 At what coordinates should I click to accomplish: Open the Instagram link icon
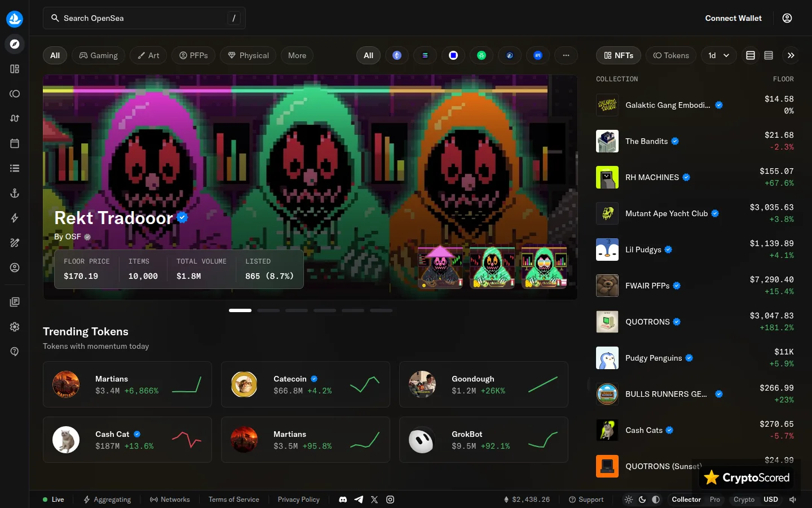[390, 500]
